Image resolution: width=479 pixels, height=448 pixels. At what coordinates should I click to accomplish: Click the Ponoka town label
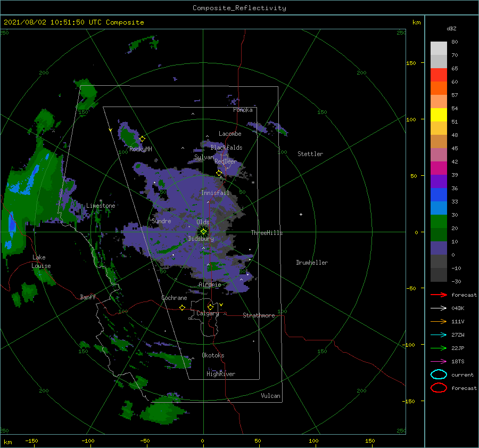tap(243, 110)
